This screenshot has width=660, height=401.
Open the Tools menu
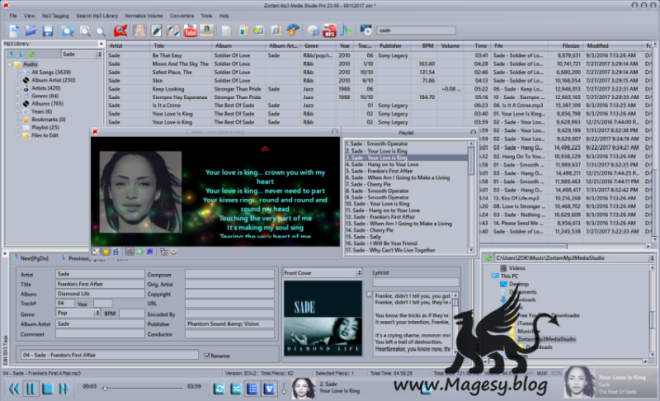click(x=206, y=16)
